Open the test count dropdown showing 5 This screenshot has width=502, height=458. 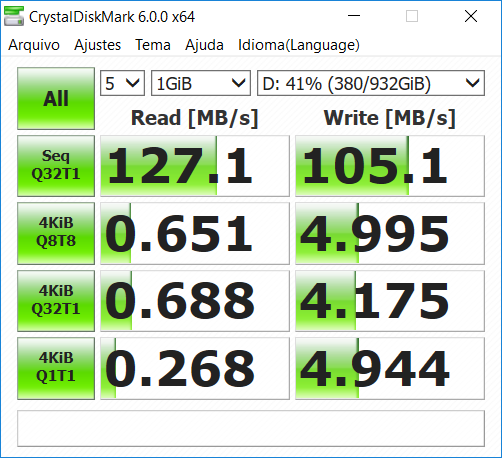tap(122, 83)
